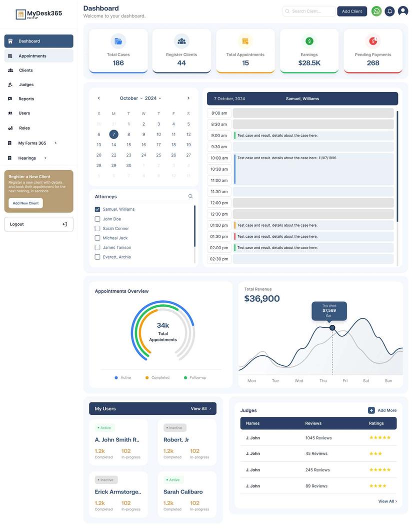Open the user profile avatar icon
The height and width of the screenshot is (532, 414).
[x=403, y=11]
